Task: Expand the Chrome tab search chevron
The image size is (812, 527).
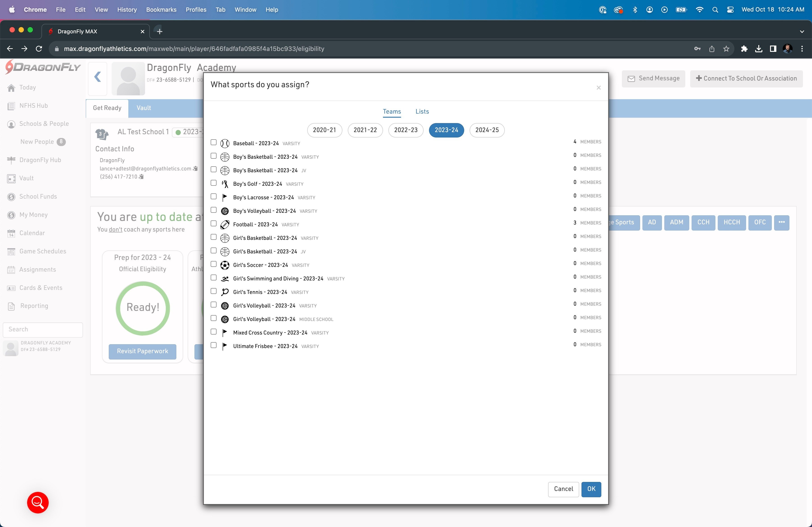Action: [802, 31]
